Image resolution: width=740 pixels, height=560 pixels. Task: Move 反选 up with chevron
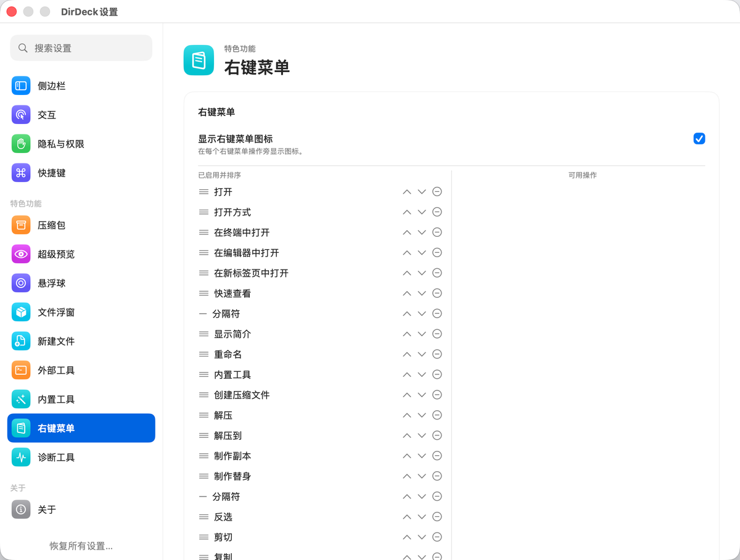point(406,517)
